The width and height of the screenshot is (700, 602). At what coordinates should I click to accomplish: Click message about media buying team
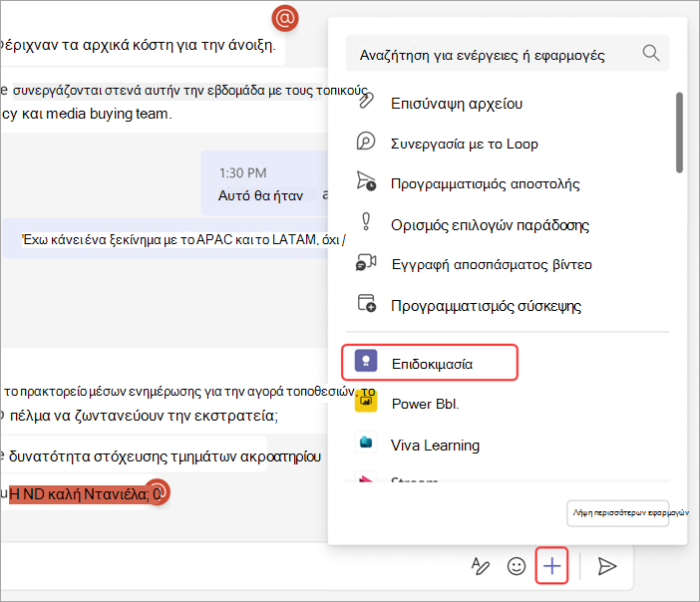pos(165,102)
